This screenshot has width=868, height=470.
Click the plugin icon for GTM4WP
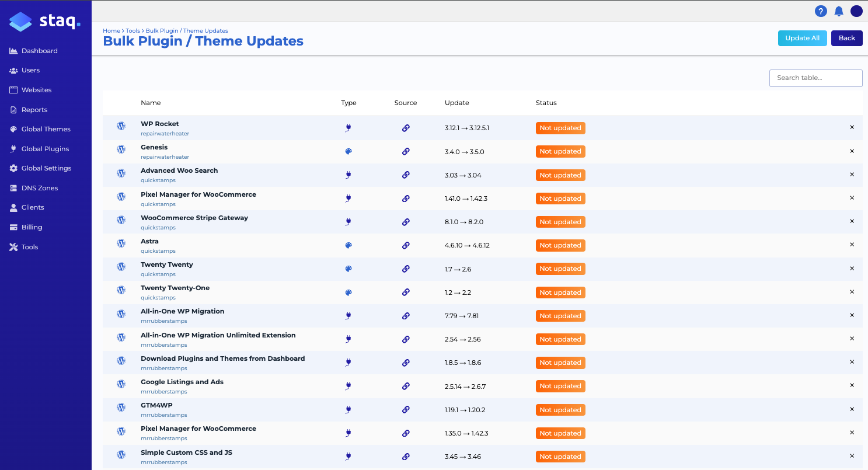pyautogui.click(x=348, y=410)
